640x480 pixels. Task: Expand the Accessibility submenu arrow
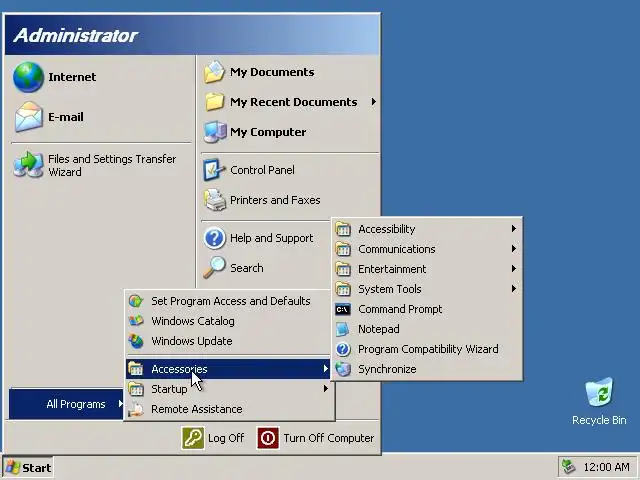pyautogui.click(x=514, y=229)
